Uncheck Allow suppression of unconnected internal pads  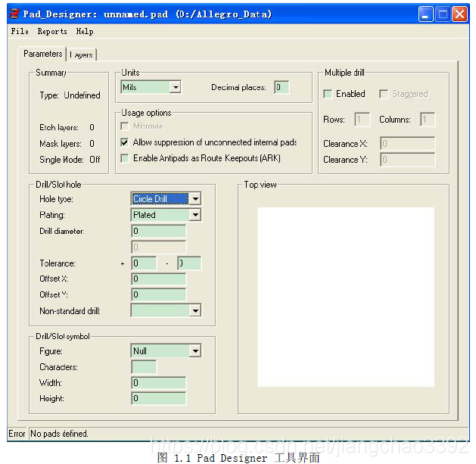click(x=125, y=142)
